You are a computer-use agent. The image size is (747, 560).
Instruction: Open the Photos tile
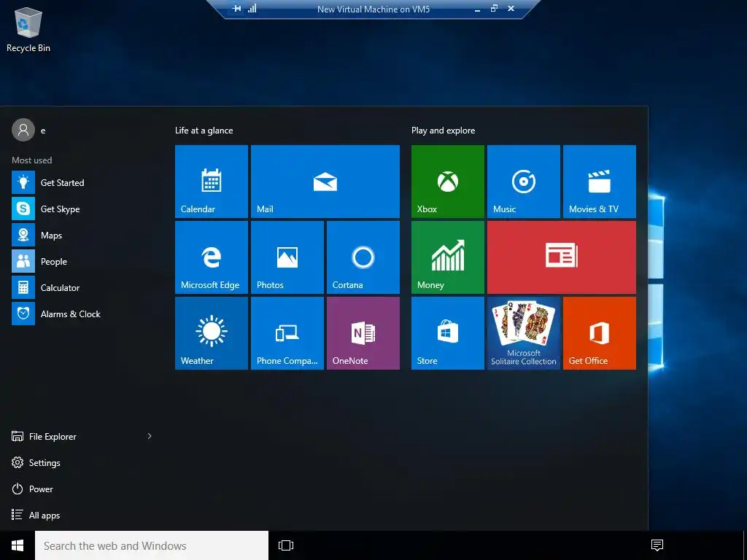pyautogui.click(x=287, y=257)
